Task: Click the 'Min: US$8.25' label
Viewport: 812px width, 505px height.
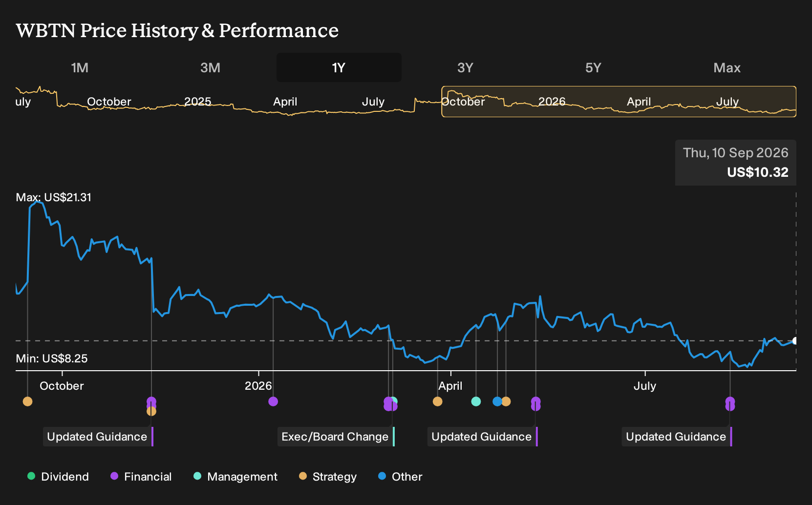Action: [52, 358]
